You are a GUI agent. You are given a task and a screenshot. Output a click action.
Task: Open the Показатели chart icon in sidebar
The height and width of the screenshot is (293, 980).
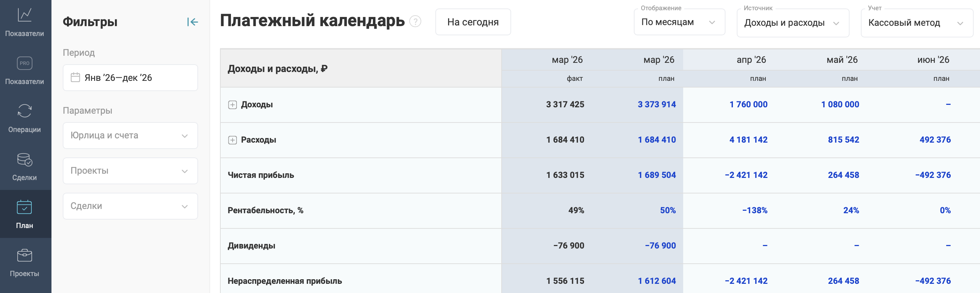point(24,15)
